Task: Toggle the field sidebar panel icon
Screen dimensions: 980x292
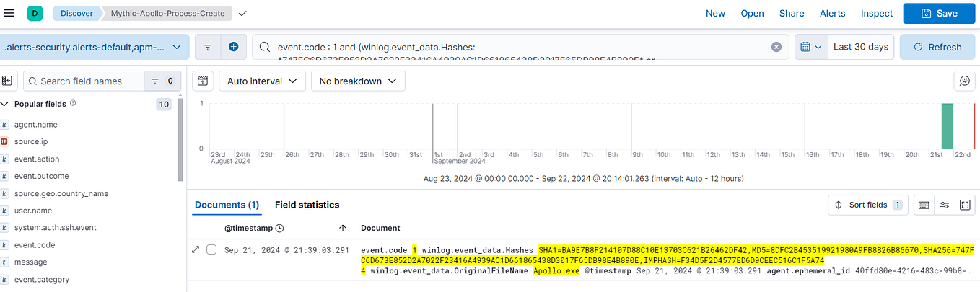Action: point(7,81)
